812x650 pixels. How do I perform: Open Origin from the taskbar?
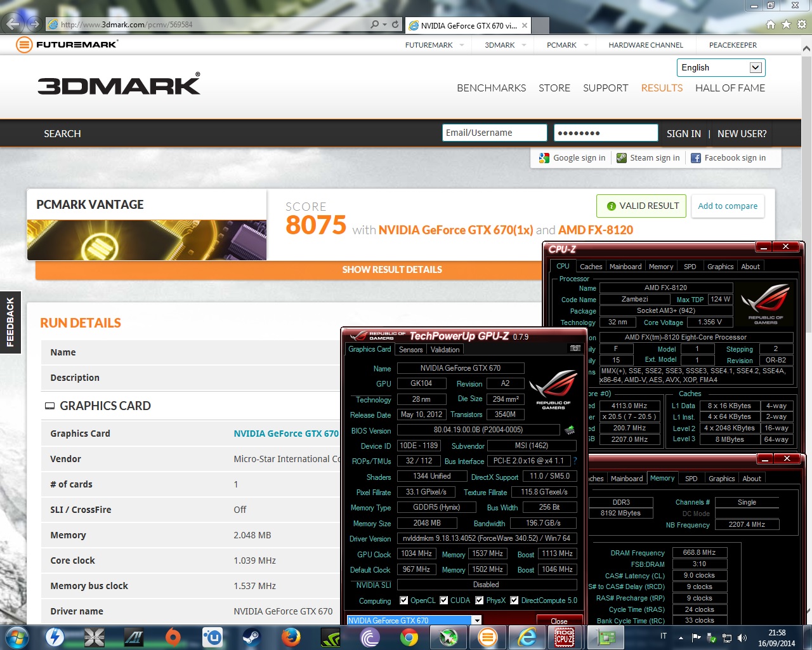pyautogui.click(x=173, y=637)
